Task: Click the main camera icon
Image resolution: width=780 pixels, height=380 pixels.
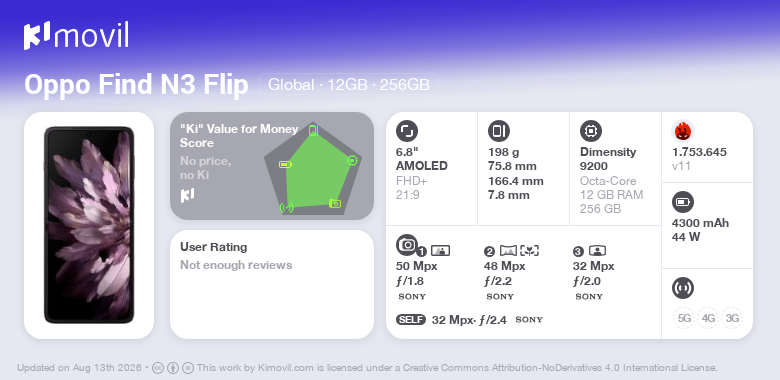Action: coord(407,244)
